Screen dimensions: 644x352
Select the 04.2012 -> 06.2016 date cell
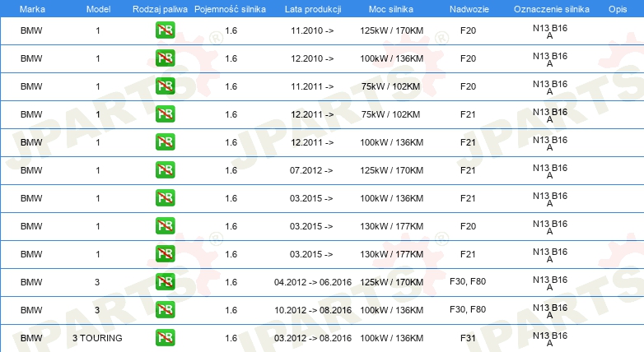pos(313,282)
